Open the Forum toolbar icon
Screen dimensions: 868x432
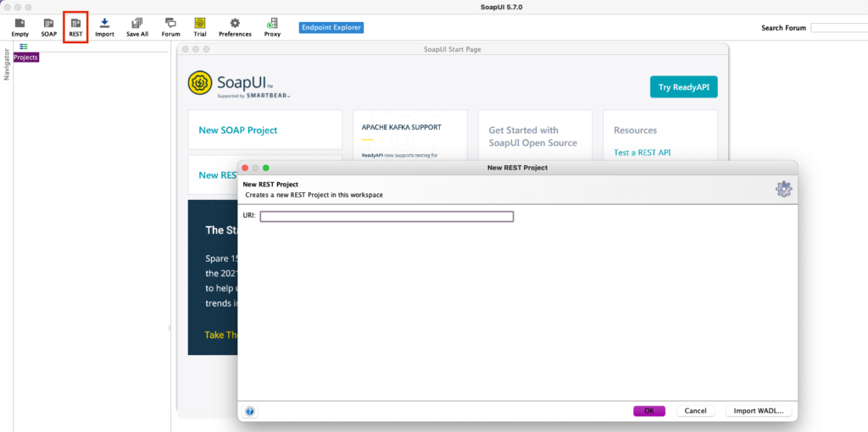coord(170,27)
